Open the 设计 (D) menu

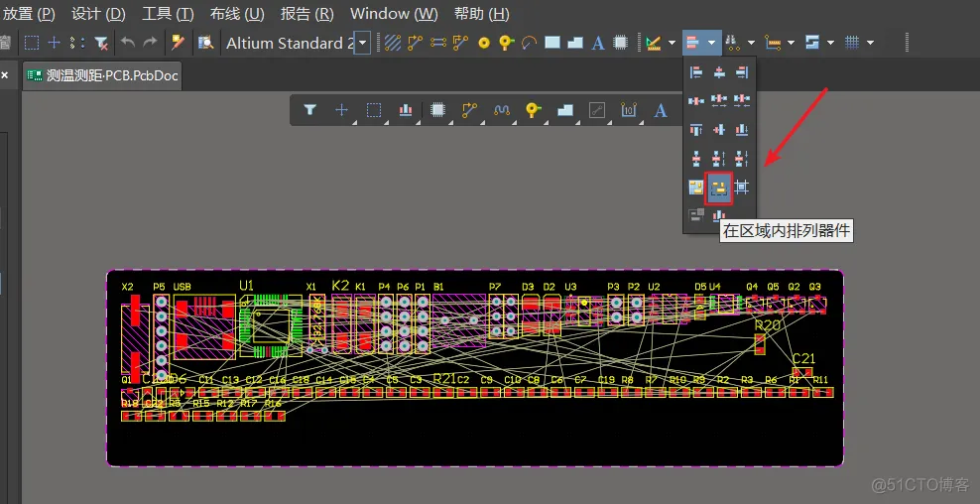pyautogui.click(x=98, y=13)
